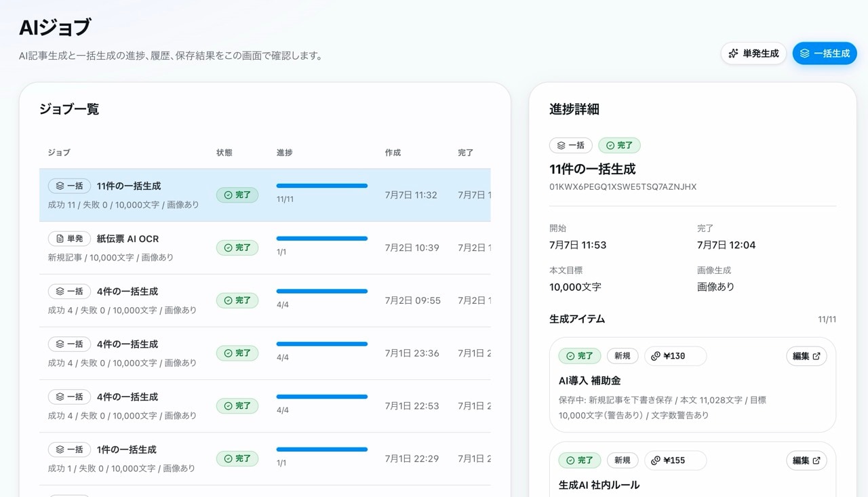
Task: Click the 新規 tag on the 生成AI 社内ルール card
Action: (x=623, y=460)
